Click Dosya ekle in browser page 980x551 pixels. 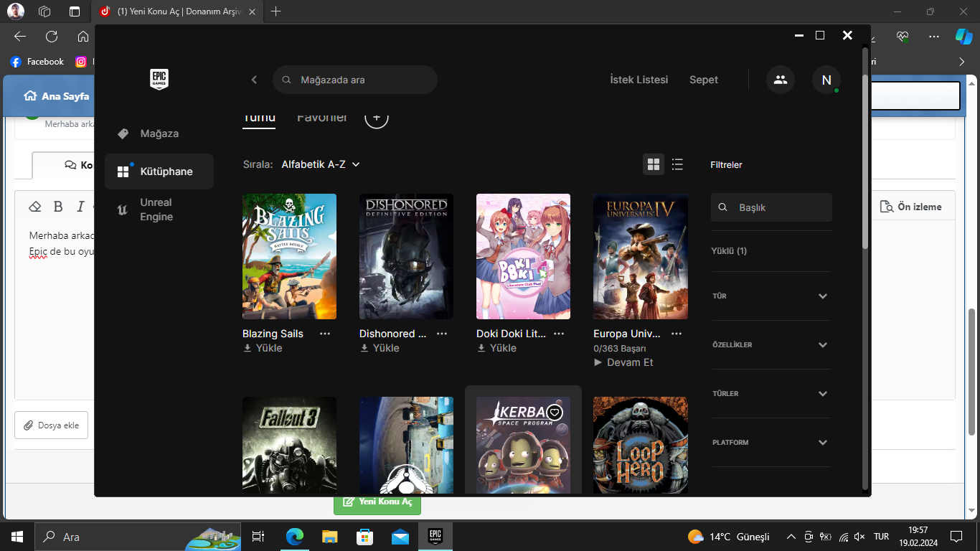pyautogui.click(x=52, y=425)
